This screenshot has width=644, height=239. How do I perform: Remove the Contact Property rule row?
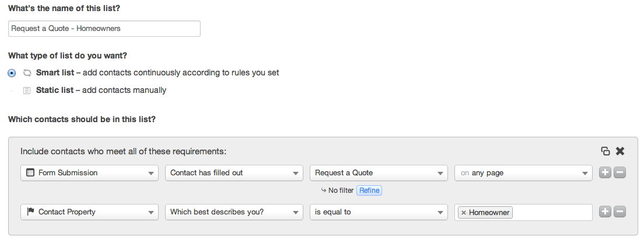(x=620, y=212)
